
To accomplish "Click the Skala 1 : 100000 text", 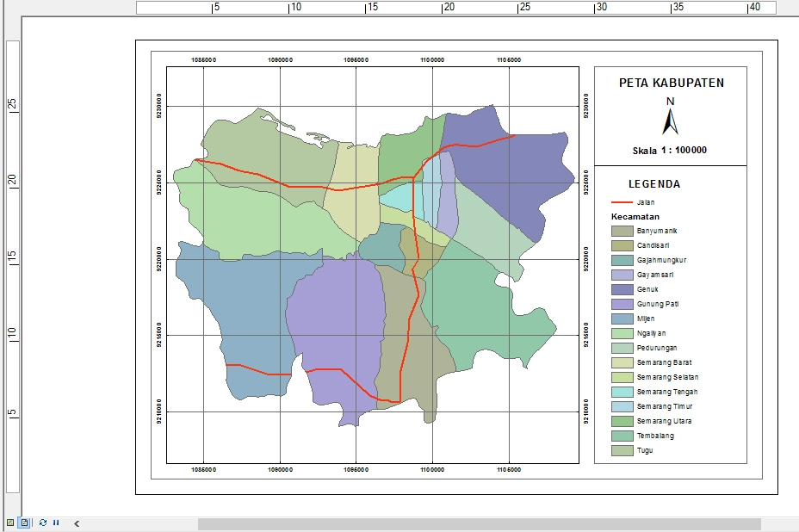I will (670, 150).
